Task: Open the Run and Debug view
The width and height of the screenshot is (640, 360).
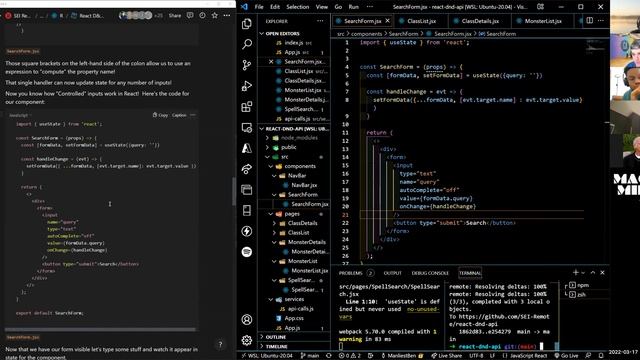Action: pyautogui.click(x=247, y=86)
